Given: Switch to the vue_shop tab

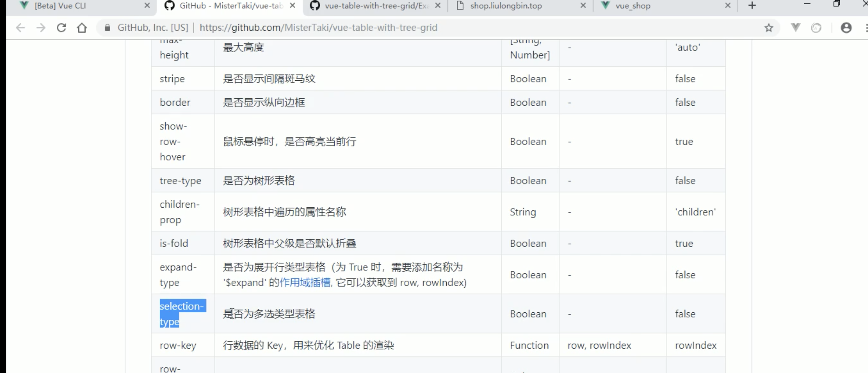Looking at the screenshot, I should [666, 6].
